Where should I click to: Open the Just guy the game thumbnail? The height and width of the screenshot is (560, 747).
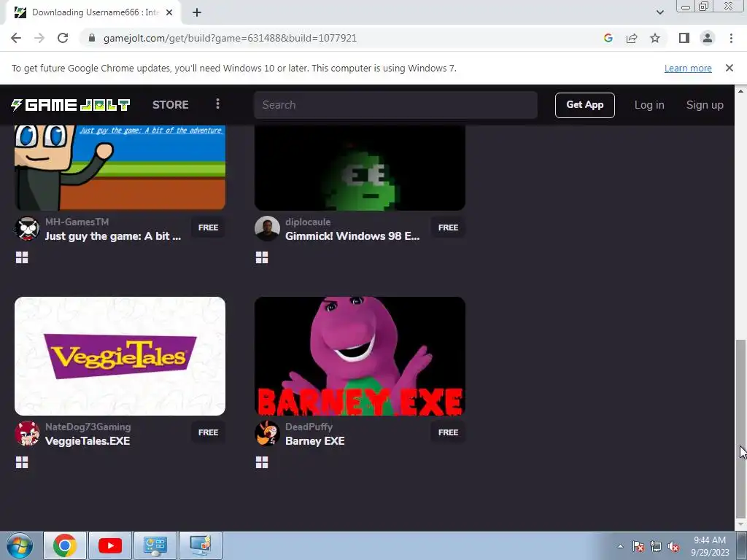120,168
